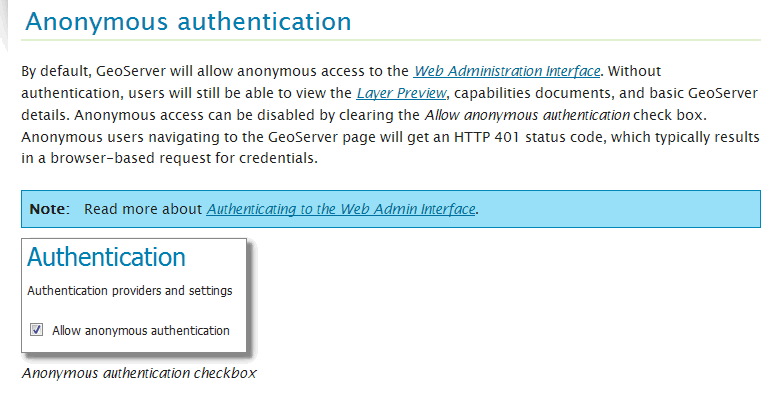Click the HTTP 401 text
Image resolution: width=773 pixels, height=401 pixels.
click(487, 137)
